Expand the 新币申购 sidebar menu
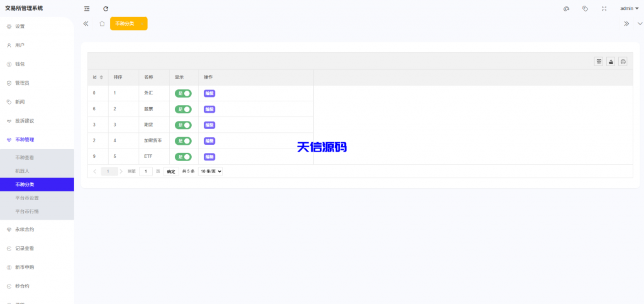 point(37,267)
